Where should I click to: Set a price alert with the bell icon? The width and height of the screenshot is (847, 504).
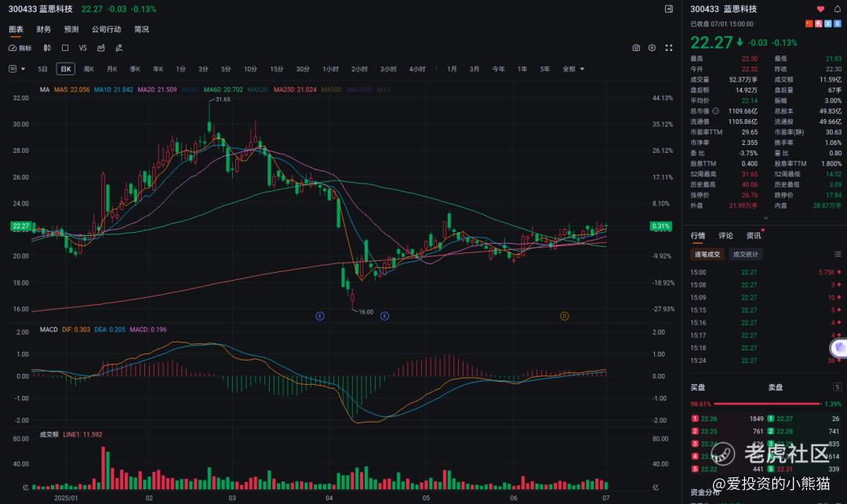pos(838,9)
